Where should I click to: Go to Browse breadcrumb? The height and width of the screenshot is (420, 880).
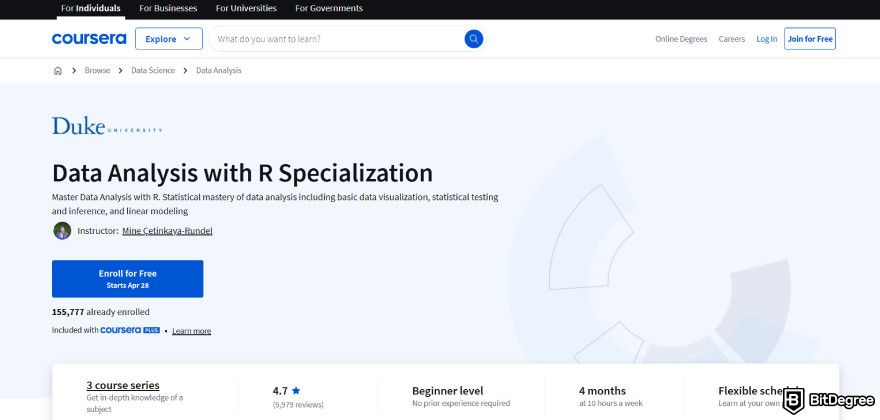click(x=97, y=71)
